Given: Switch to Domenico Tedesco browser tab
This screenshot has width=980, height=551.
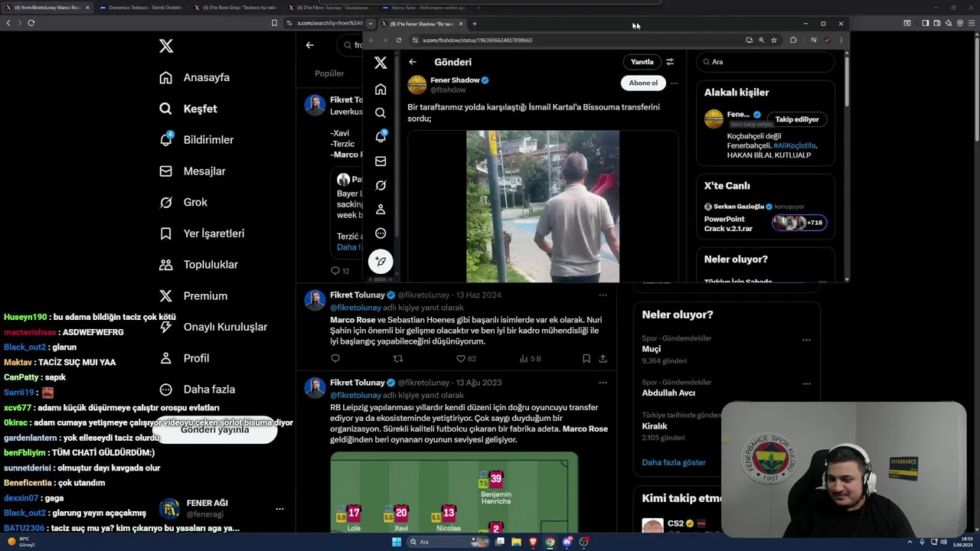Looking at the screenshot, I should click(142, 7).
